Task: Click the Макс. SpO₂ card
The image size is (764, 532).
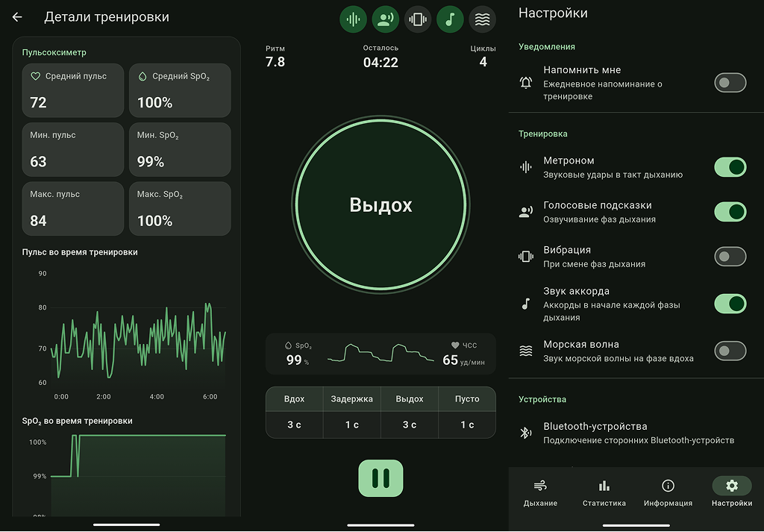Action: click(x=180, y=208)
